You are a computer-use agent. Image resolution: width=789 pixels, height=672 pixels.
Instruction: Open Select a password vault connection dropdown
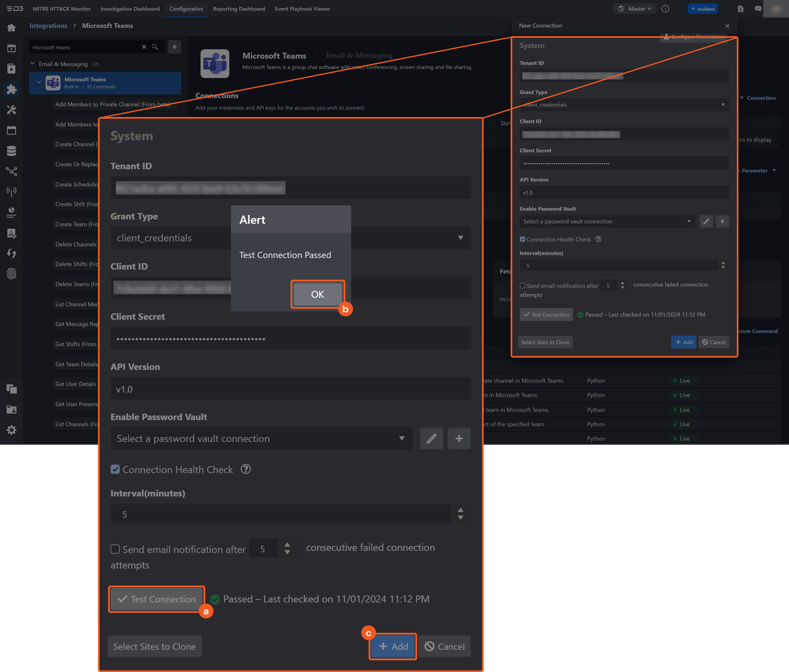261,439
